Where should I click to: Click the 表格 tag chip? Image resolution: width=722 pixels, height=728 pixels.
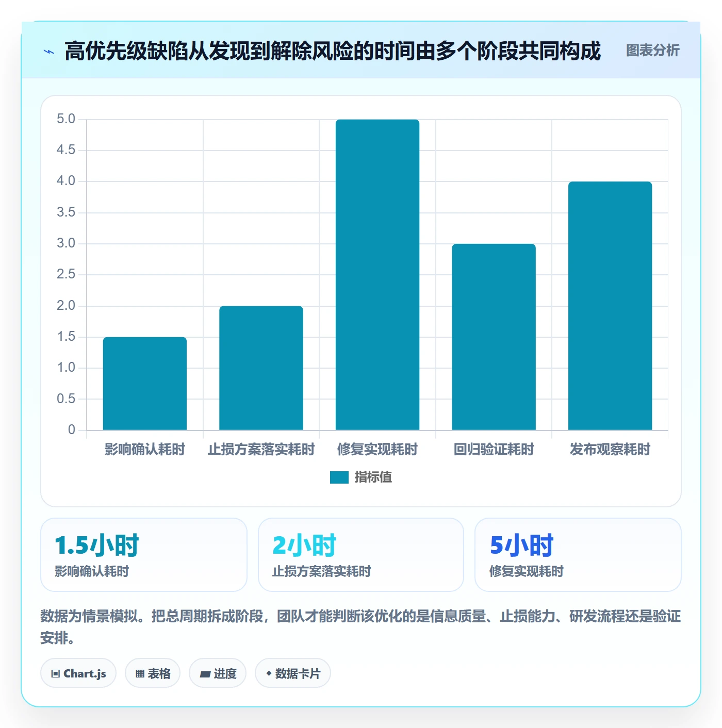(153, 673)
